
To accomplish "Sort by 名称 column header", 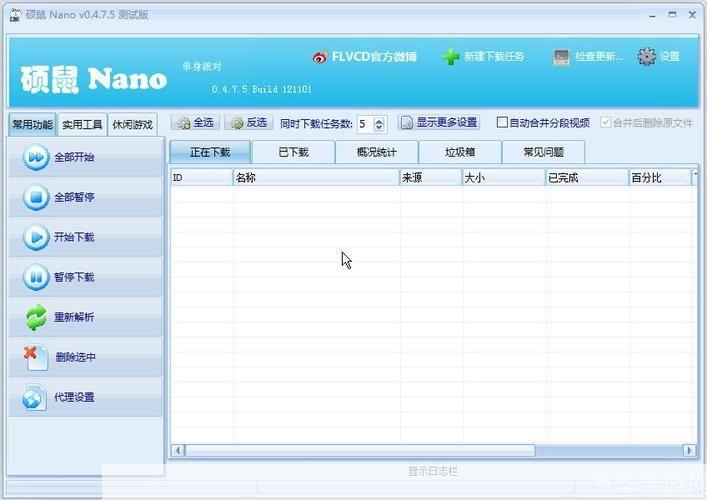I will (x=316, y=178).
